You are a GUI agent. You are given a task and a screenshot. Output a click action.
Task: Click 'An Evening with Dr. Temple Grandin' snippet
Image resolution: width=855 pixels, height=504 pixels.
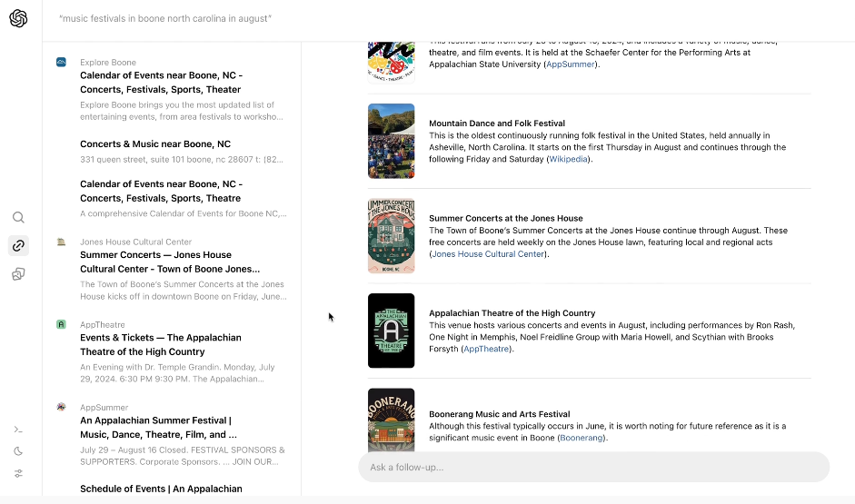[x=178, y=373]
